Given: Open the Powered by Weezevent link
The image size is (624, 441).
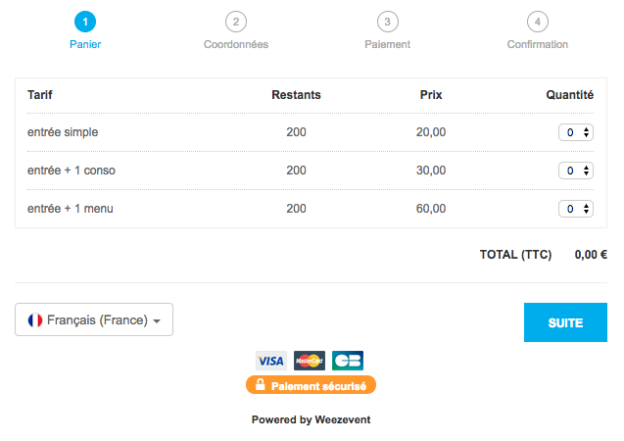Looking at the screenshot, I should point(311,420).
